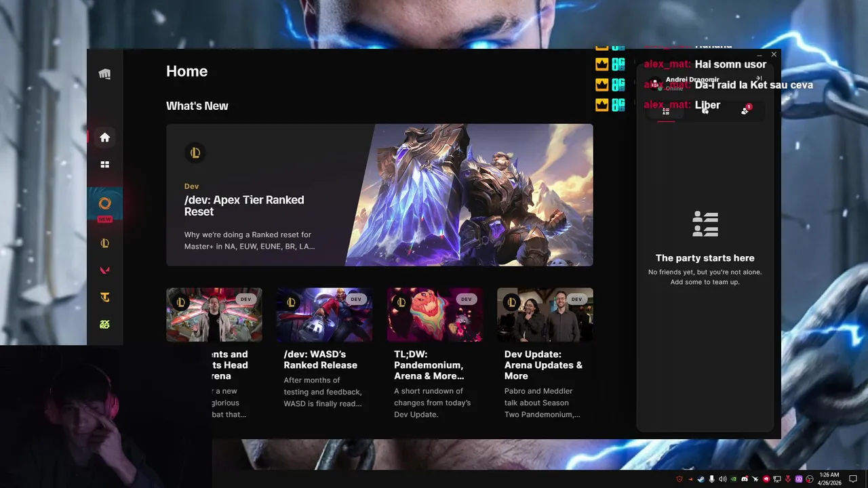Open the network connection tray icon
868x488 pixels.
point(777,479)
